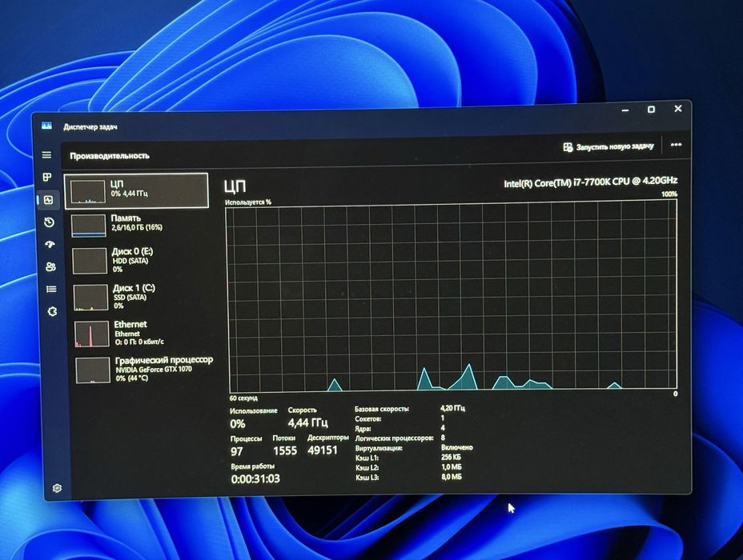Open the Startup apps page icon
The height and width of the screenshot is (560, 743).
point(50,244)
